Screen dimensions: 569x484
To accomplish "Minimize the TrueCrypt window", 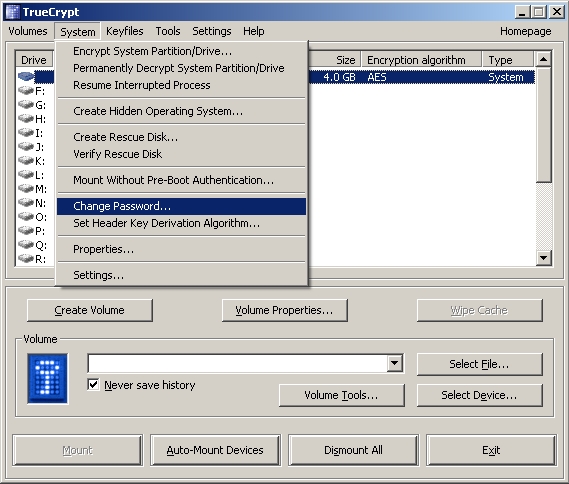I will coord(522,12).
